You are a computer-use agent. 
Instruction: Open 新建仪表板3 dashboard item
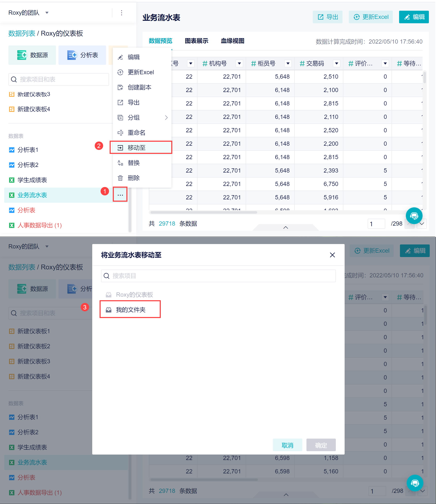click(34, 94)
